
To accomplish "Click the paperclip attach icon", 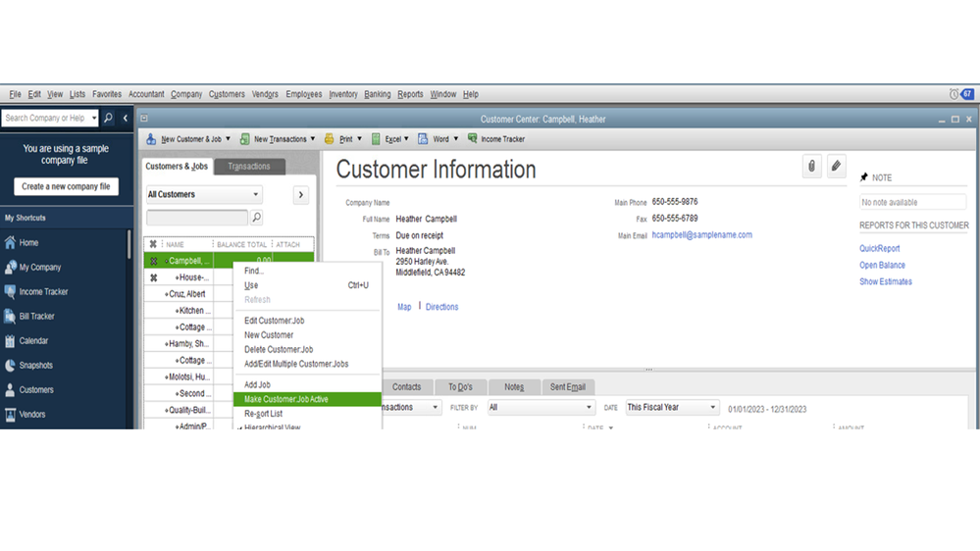I will 811,166.
